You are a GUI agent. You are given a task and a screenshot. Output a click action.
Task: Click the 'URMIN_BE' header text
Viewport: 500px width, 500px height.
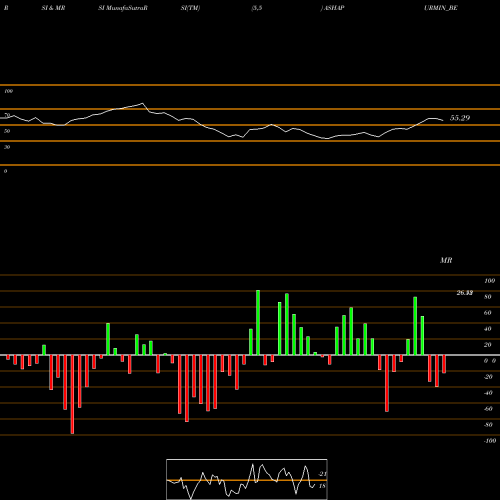[441, 8]
